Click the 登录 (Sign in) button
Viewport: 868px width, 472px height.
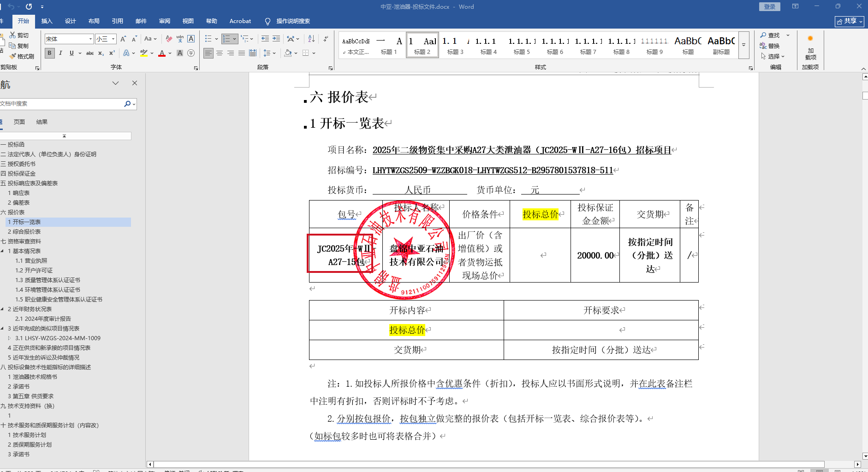pyautogui.click(x=769, y=7)
